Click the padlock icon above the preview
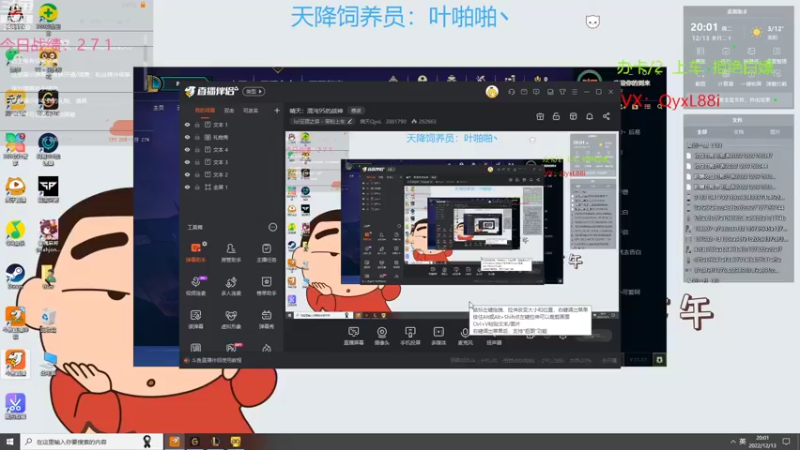The width and height of the screenshot is (800, 450). click(556, 117)
